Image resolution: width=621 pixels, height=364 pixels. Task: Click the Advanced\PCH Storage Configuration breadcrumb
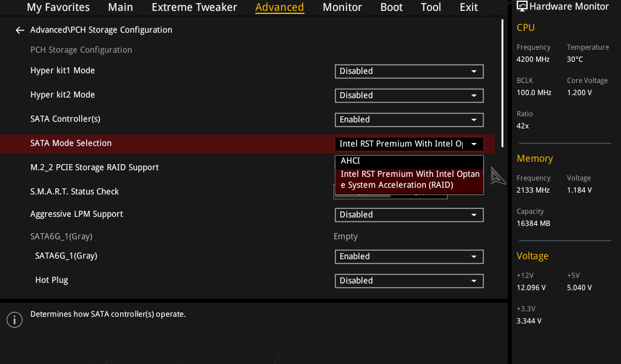(101, 30)
